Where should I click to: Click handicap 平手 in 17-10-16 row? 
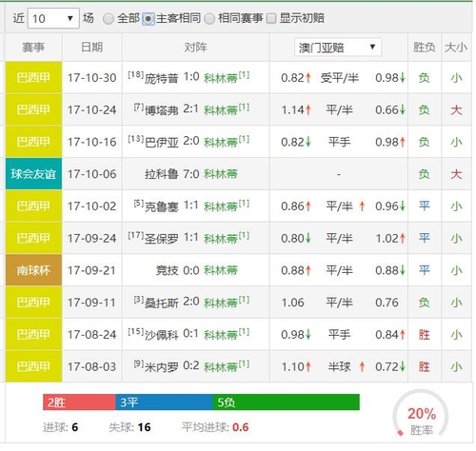tap(339, 142)
